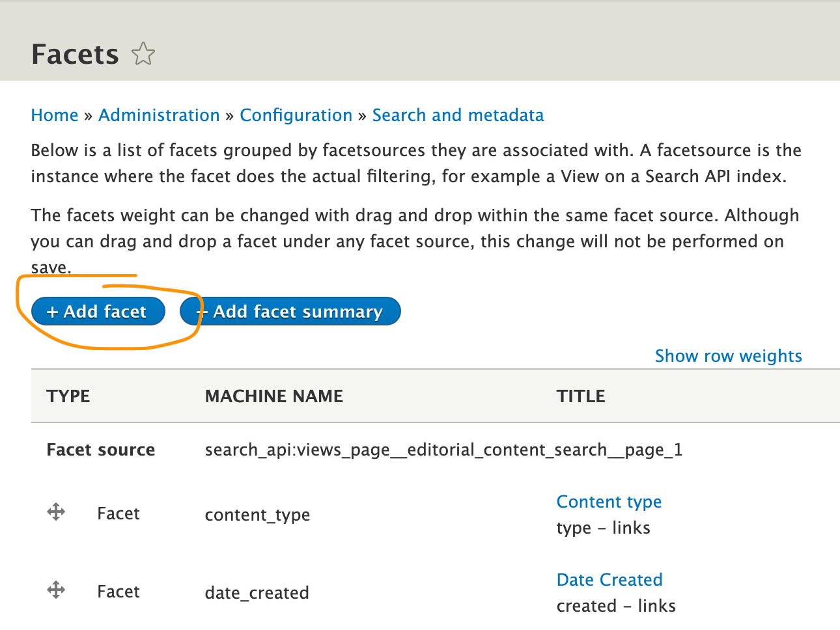840x630 pixels.
Task: Click the MACHINE NAME column header
Action: click(x=273, y=396)
